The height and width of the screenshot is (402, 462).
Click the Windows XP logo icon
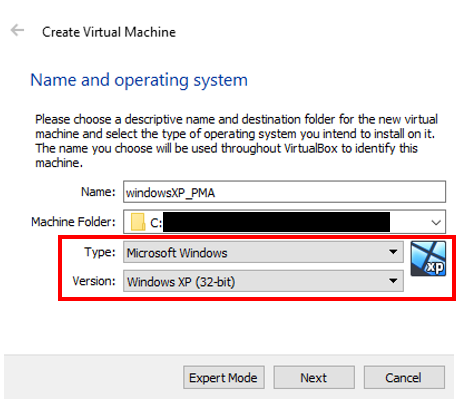(428, 259)
